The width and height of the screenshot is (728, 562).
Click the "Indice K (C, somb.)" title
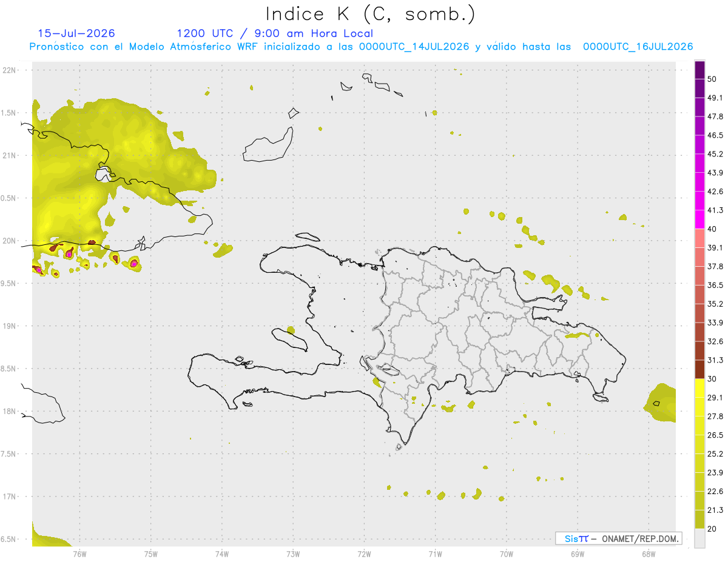[371, 15]
